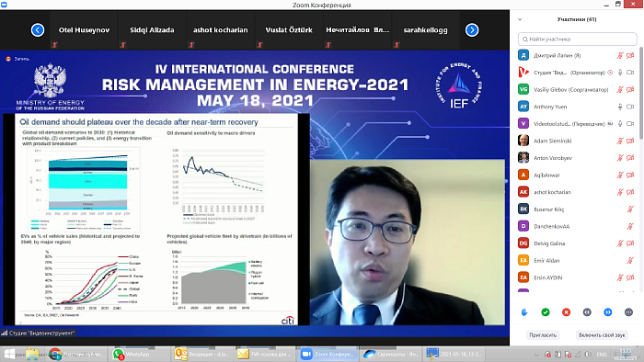
Task: Select Дмитрий Лапин (Я) participant name
Action: pos(557,55)
